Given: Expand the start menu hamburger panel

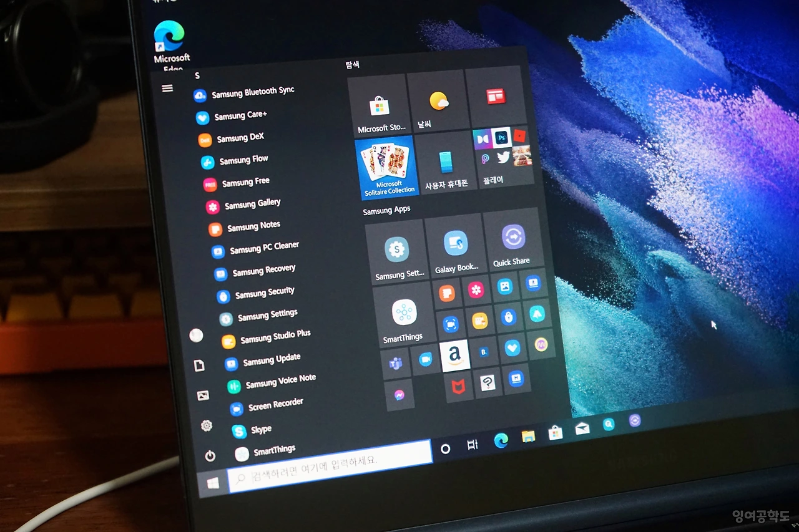Looking at the screenshot, I should point(167,88).
